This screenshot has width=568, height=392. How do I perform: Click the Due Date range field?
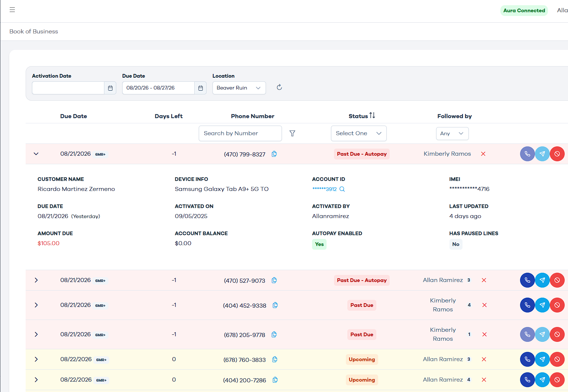(159, 88)
